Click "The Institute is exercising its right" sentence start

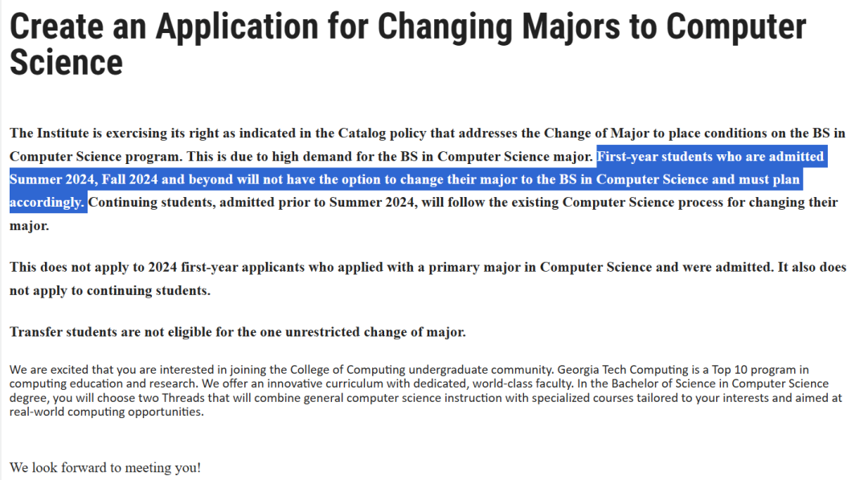pos(116,133)
